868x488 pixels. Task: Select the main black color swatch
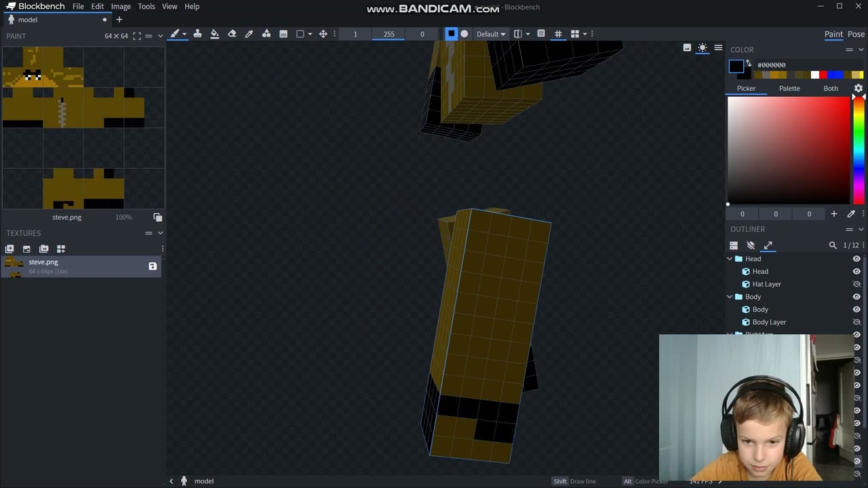(736, 66)
